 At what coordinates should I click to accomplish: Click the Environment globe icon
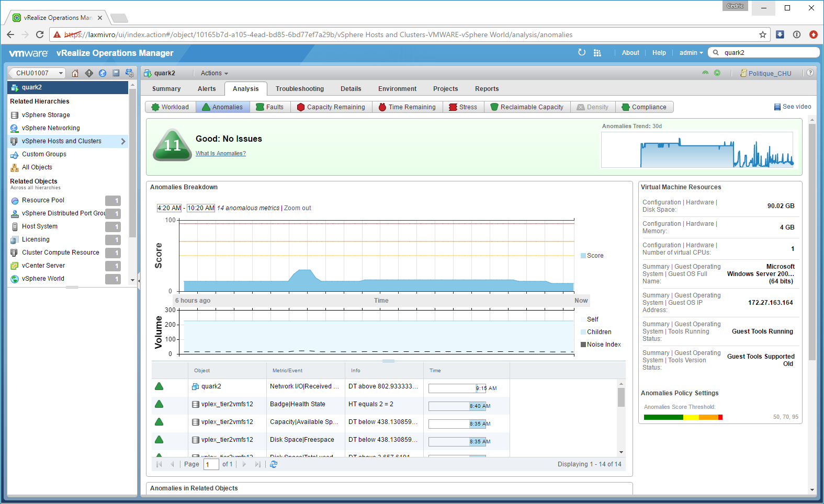(103, 73)
